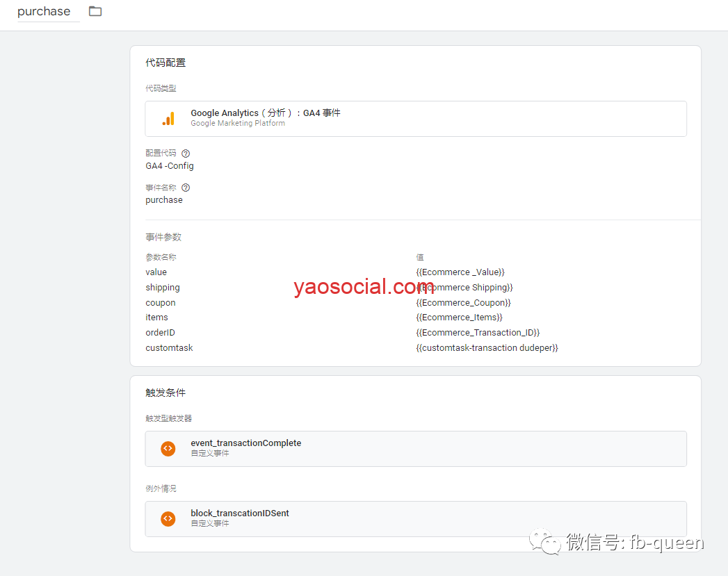Click the value parameter name

click(156, 272)
